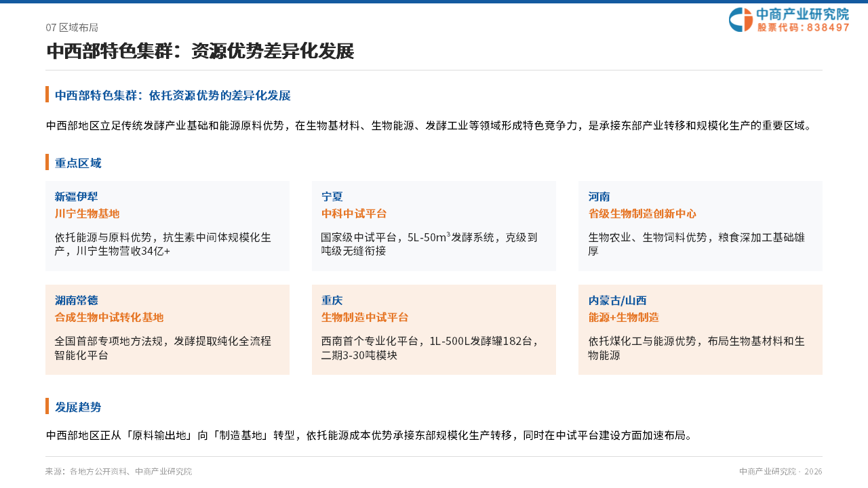Viewport: 868px width, 488px height.
Task: Click the 中商产业研究院 · 2026 footer
Action: [x=781, y=472]
